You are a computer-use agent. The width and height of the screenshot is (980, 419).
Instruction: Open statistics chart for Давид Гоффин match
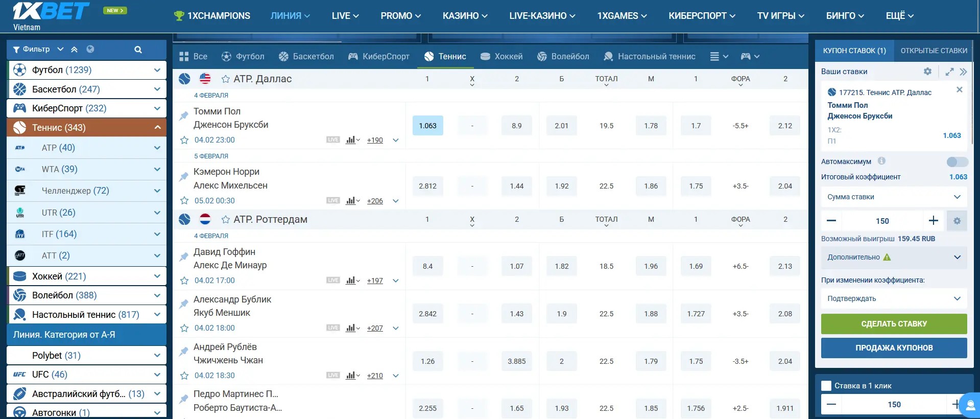352,281
